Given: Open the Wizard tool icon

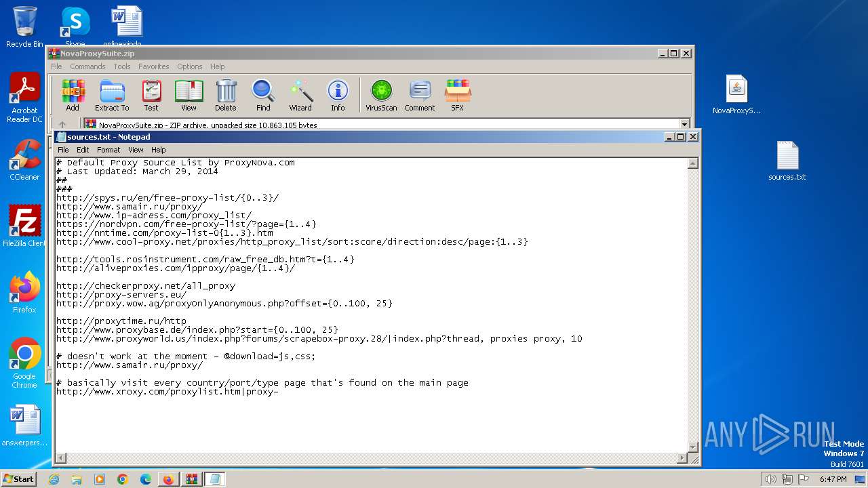Looking at the screenshot, I should coord(300,95).
